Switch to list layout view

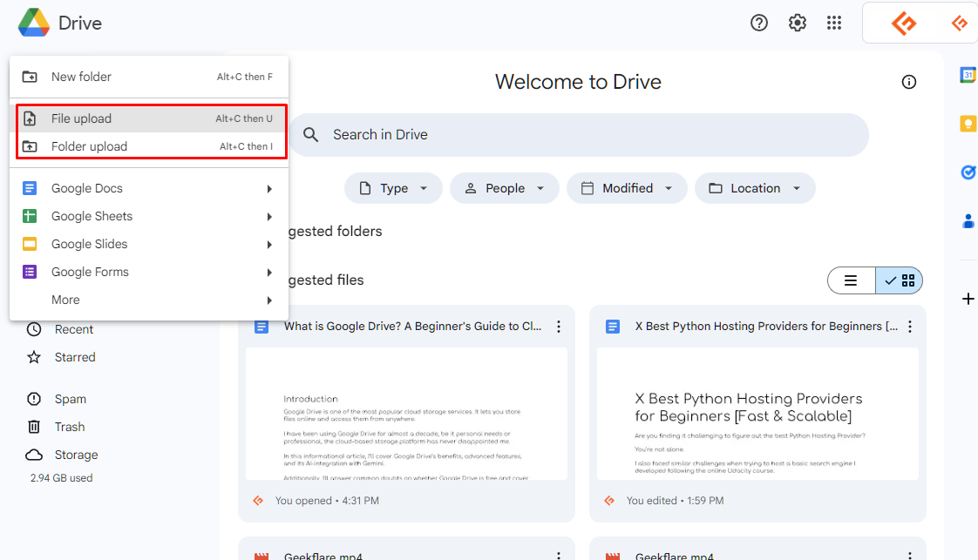pyautogui.click(x=852, y=280)
